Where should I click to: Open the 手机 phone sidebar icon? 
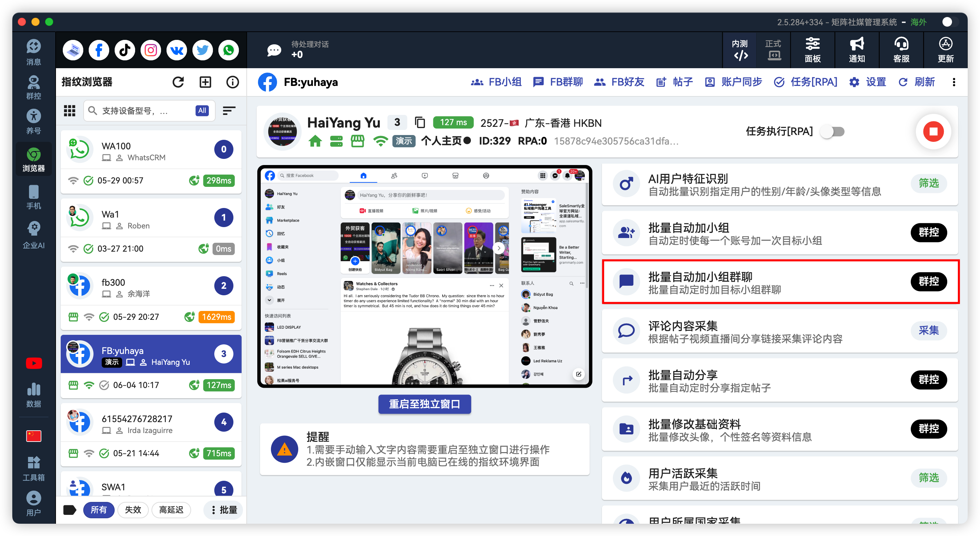click(x=33, y=197)
